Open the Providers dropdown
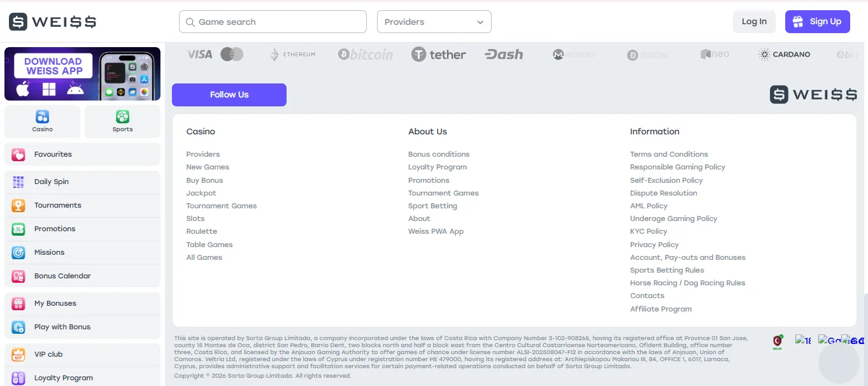This screenshot has height=386, width=868. pyautogui.click(x=434, y=22)
